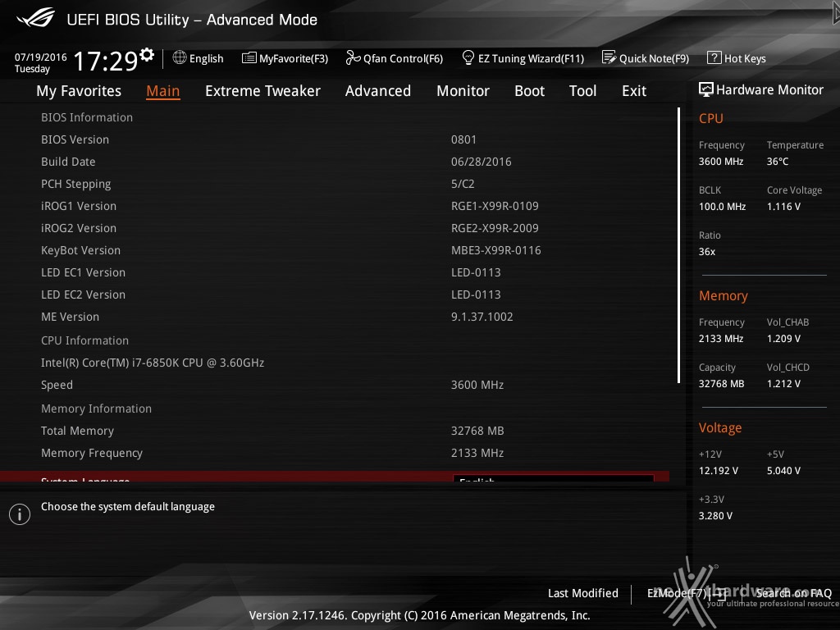Viewport: 840px width, 630px height.
Task: Click the main panel vertical scrollbar
Action: [x=678, y=245]
